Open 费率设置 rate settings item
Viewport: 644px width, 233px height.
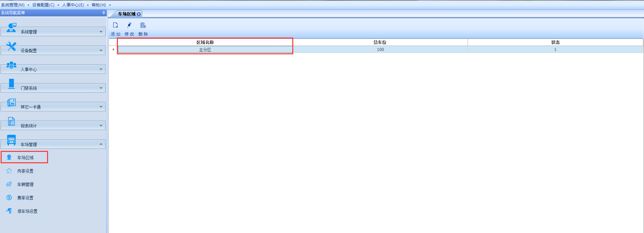[25, 198]
